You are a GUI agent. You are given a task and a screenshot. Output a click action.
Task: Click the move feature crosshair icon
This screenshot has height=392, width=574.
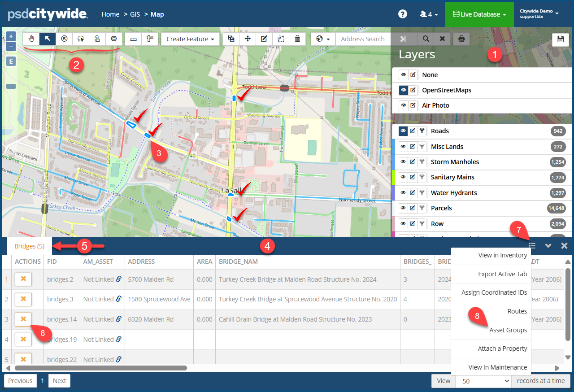click(x=248, y=39)
